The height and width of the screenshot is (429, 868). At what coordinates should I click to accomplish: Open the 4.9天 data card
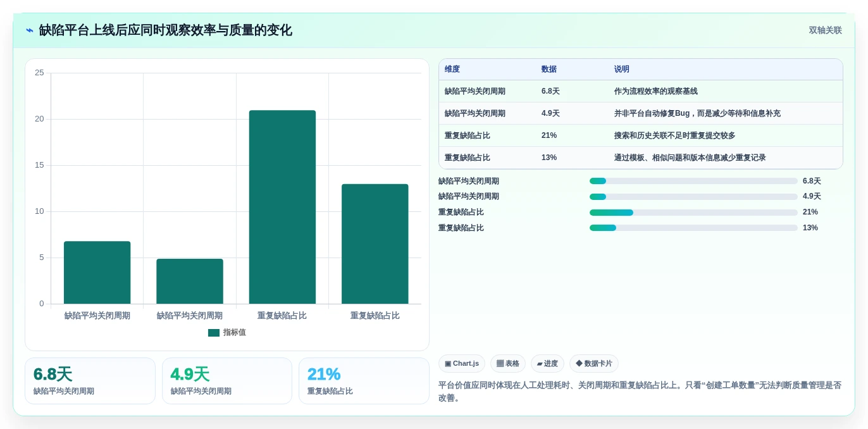click(227, 381)
